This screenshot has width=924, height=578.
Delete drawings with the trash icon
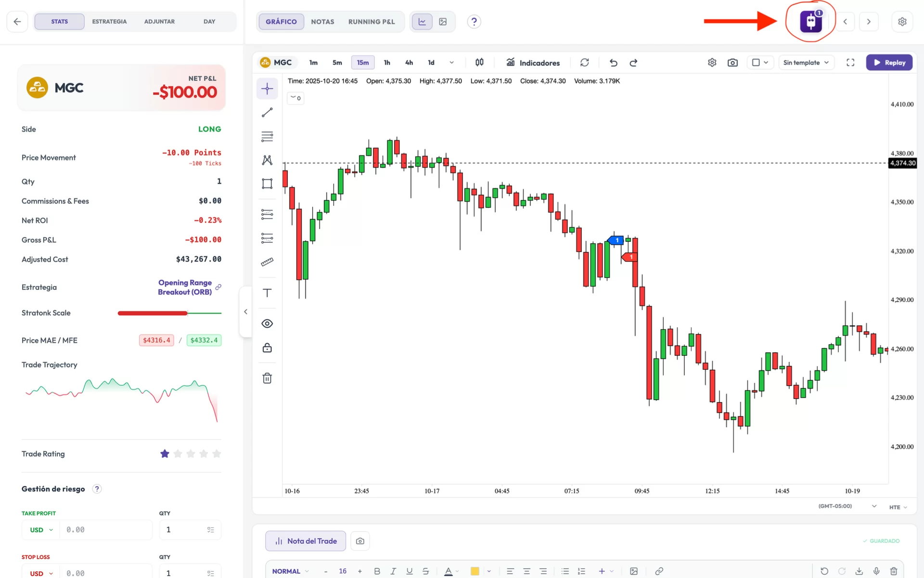tap(267, 378)
